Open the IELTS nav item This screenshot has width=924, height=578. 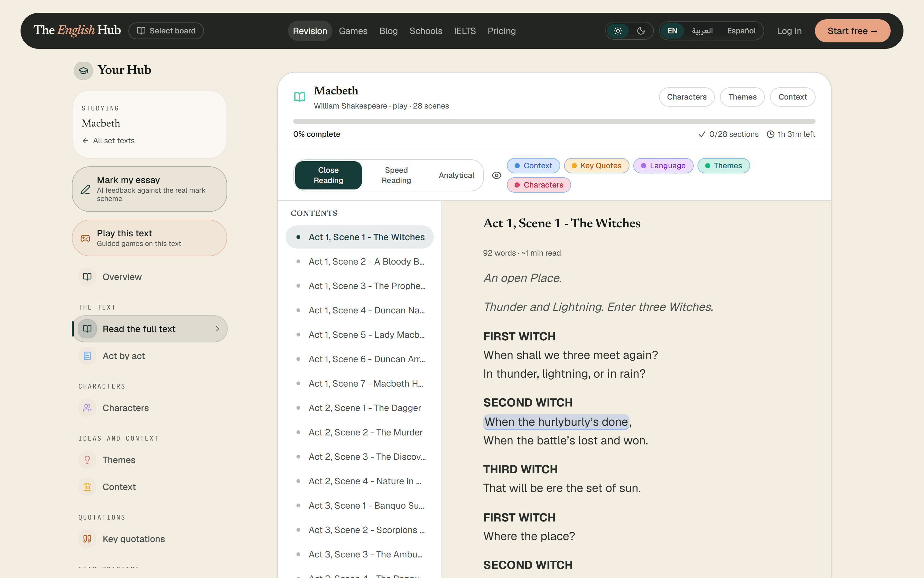465,31
